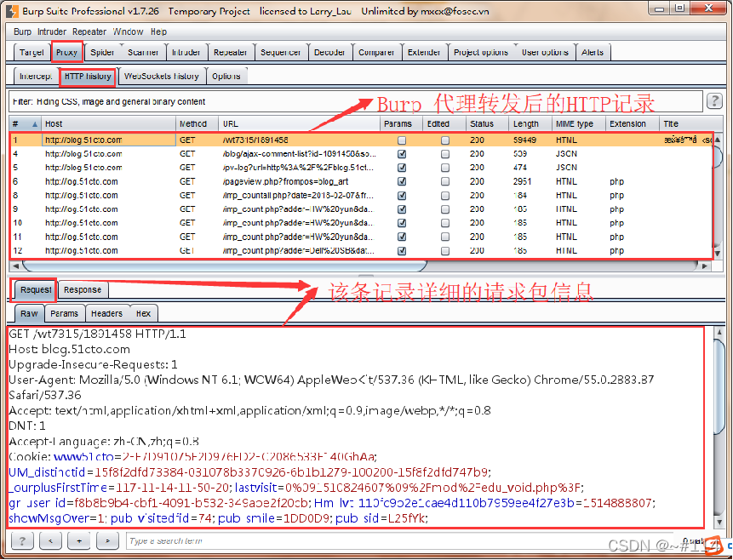Image resolution: width=733 pixels, height=560 pixels.
Task: Toggle Edited checkbox for row 10
Action: coord(445,223)
